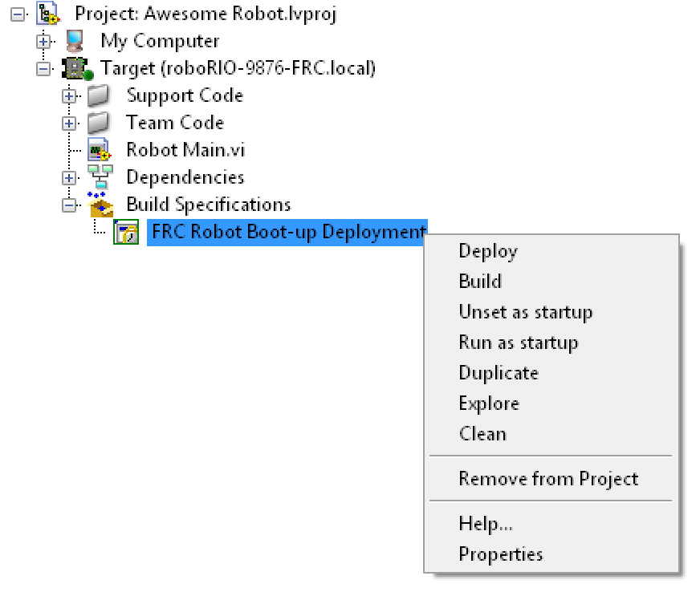
Task: Click the roboRIO target chip icon
Action: pyautogui.click(x=77, y=69)
